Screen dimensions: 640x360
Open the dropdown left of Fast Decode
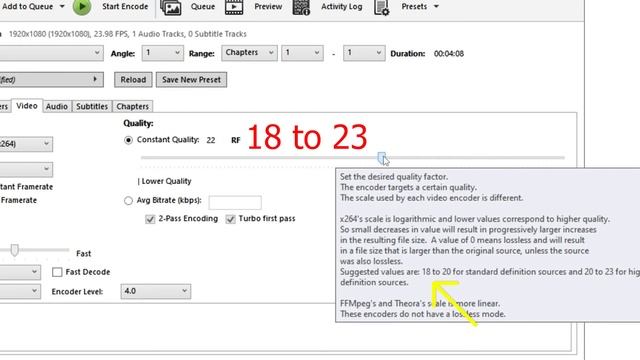(x=20, y=272)
